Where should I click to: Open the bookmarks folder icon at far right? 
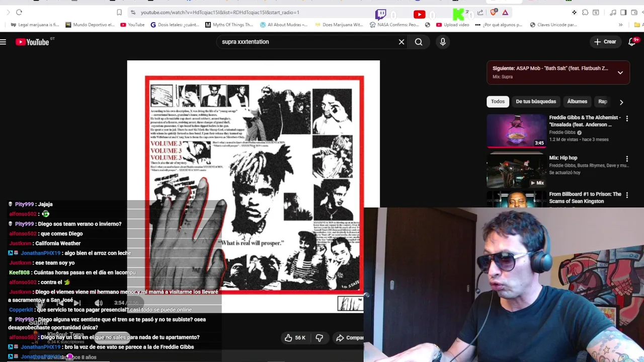pos(637,25)
